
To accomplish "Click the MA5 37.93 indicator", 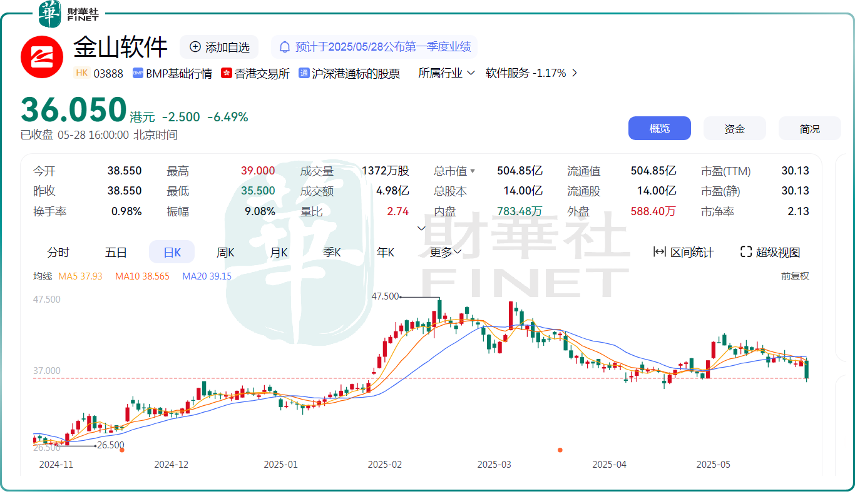I will click(80, 276).
